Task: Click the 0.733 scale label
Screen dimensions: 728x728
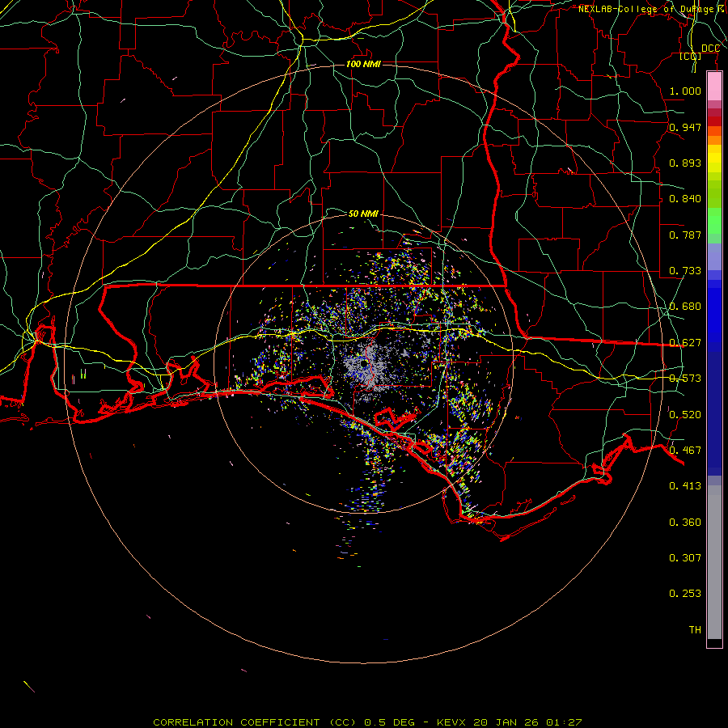Action: (x=685, y=271)
